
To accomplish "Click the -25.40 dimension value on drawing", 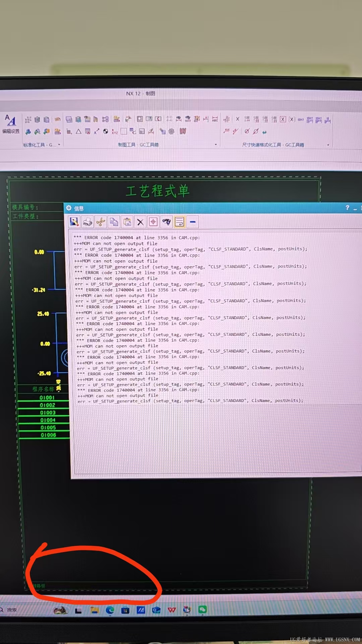I will coord(44,373).
